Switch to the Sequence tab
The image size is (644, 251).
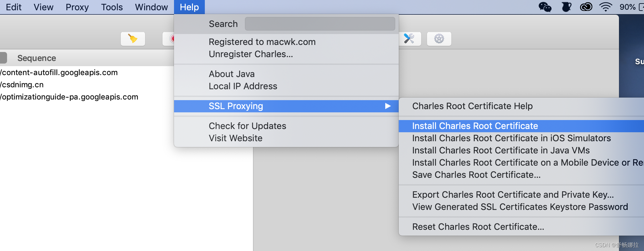37,58
